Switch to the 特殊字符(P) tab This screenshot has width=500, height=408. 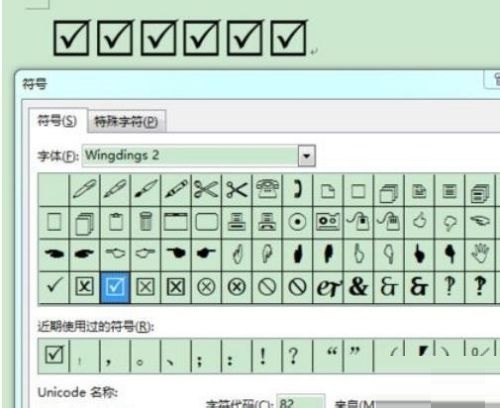tap(126, 122)
